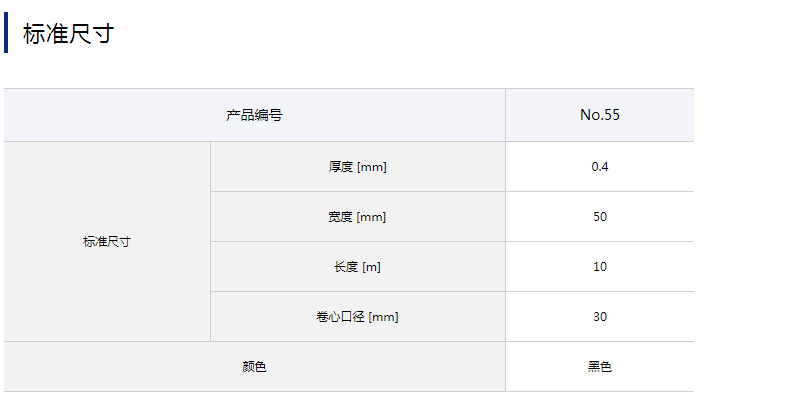The image size is (802, 411).
Task: Select the thickness value 0.4
Action: 600,167
